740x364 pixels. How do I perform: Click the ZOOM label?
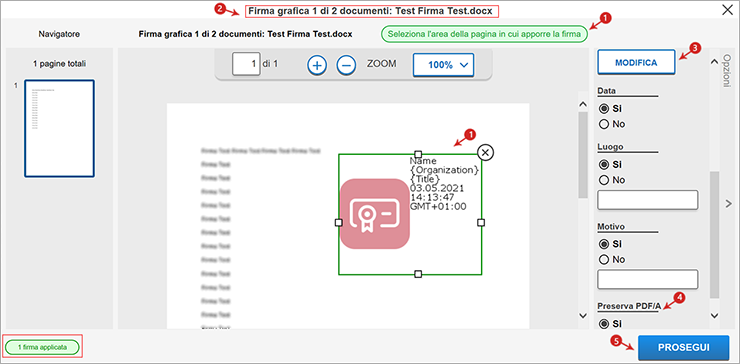pyautogui.click(x=381, y=65)
